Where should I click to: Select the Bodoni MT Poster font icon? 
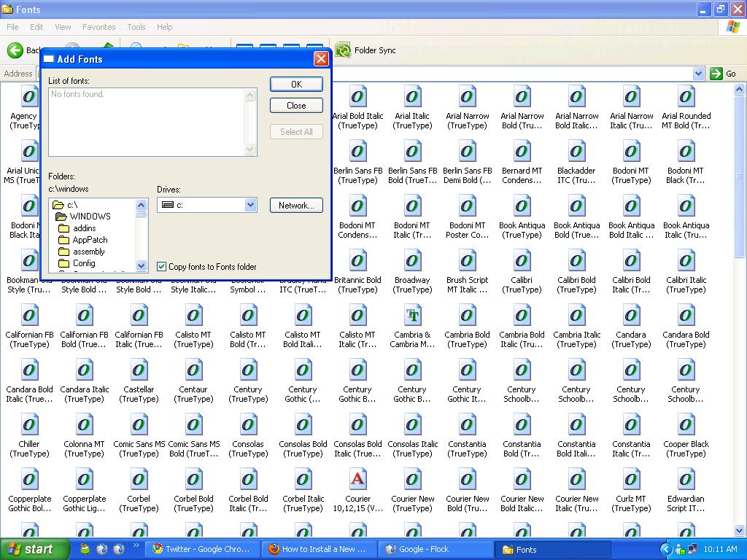pyautogui.click(x=467, y=206)
